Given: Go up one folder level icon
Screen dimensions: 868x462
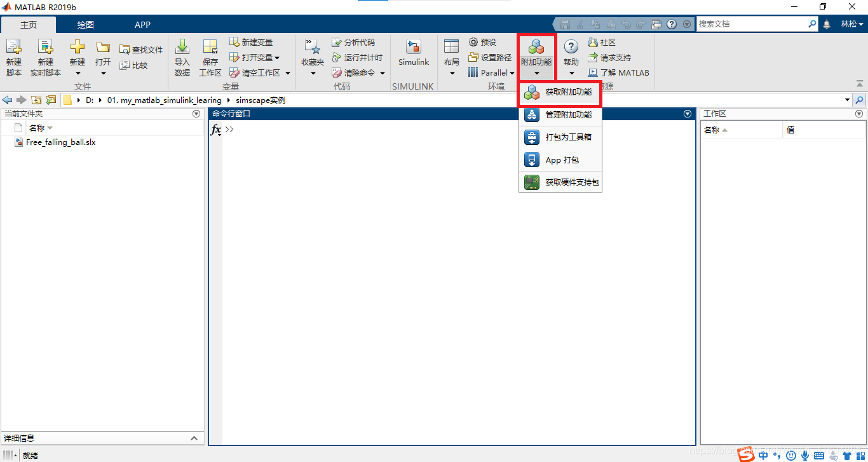Looking at the screenshot, I should pyautogui.click(x=36, y=100).
